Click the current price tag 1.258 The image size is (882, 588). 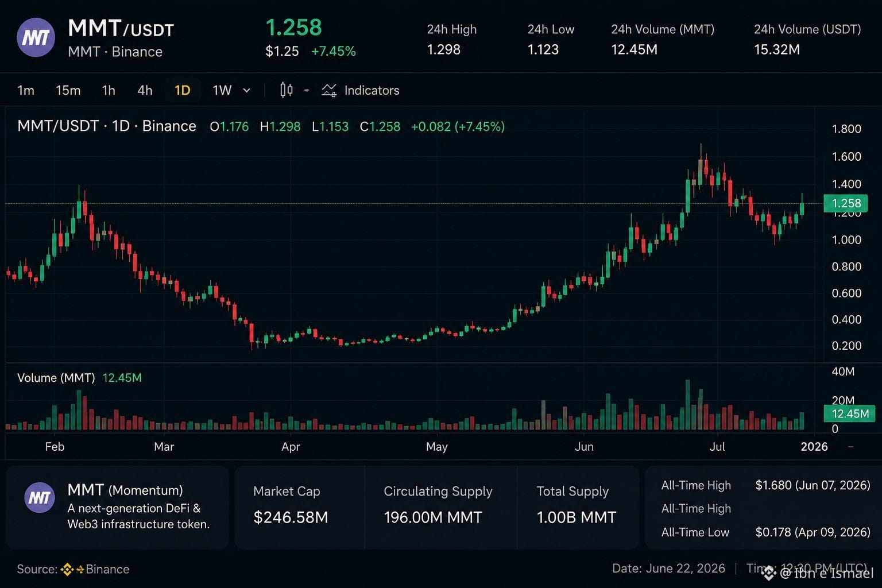point(845,203)
